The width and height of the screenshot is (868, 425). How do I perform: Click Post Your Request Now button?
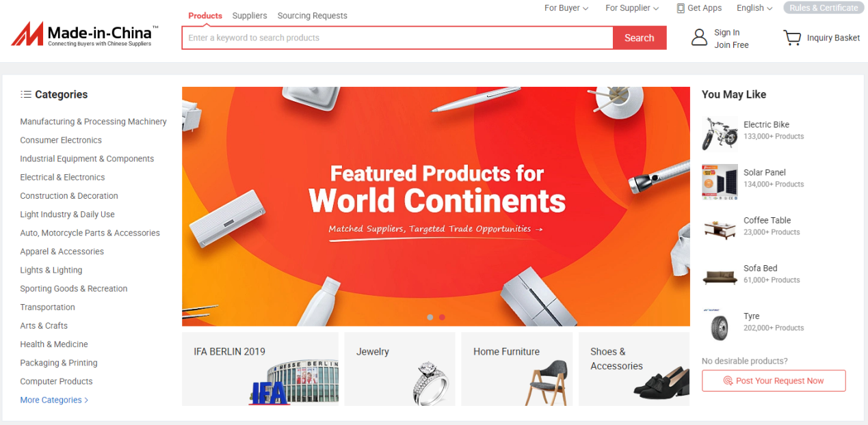coord(774,381)
